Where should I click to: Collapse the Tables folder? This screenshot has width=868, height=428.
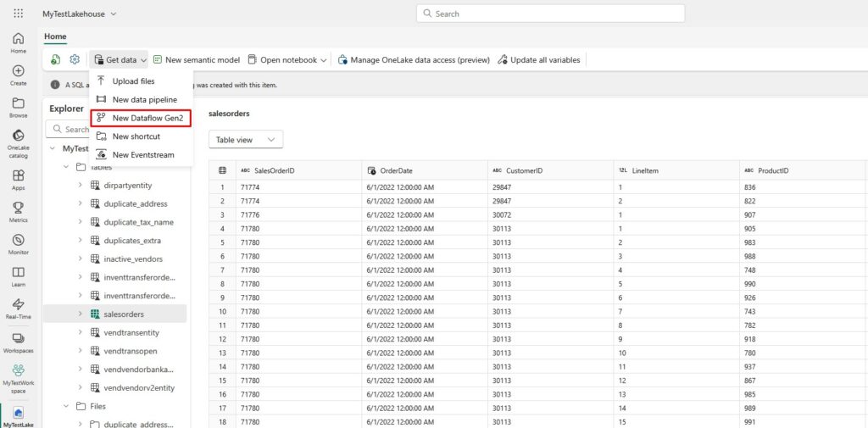click(x=66, y=167)
